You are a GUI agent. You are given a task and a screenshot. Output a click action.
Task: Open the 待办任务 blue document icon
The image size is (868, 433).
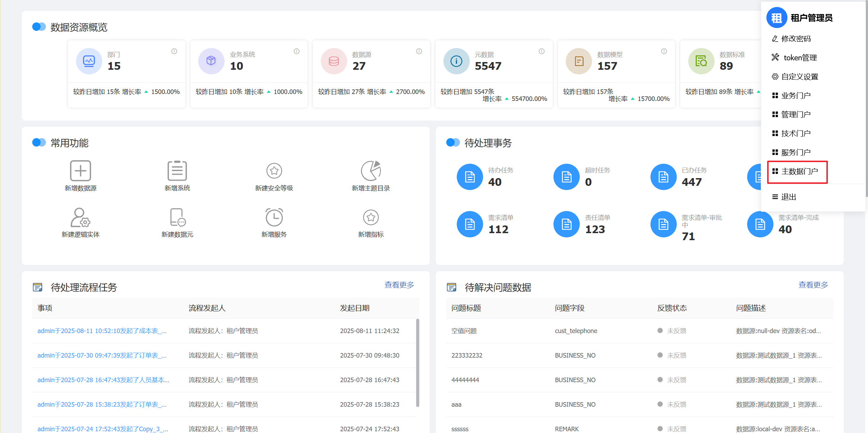pos(470,177)
